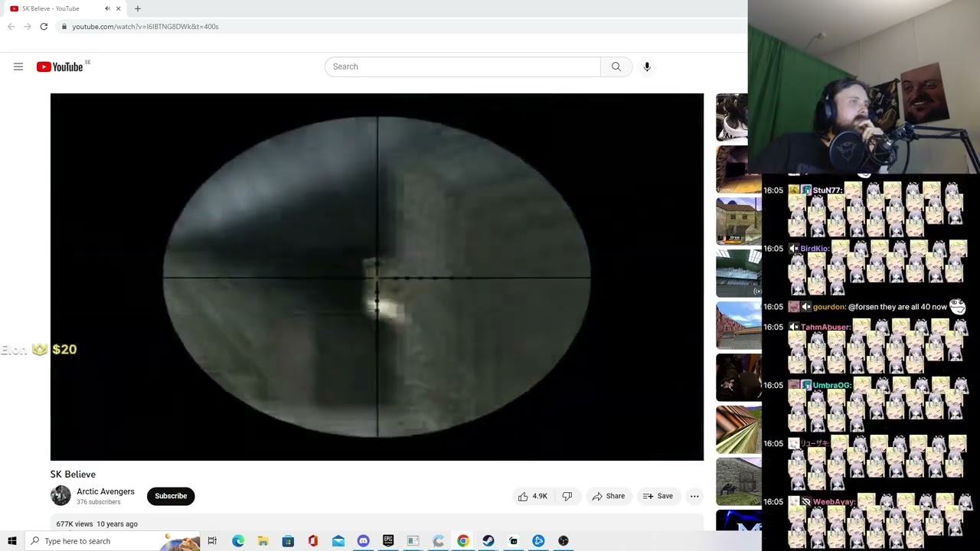This screenshot has height=551, width=980.
Task: Open the sixth recommended video thumbnail
Action: 739,377
